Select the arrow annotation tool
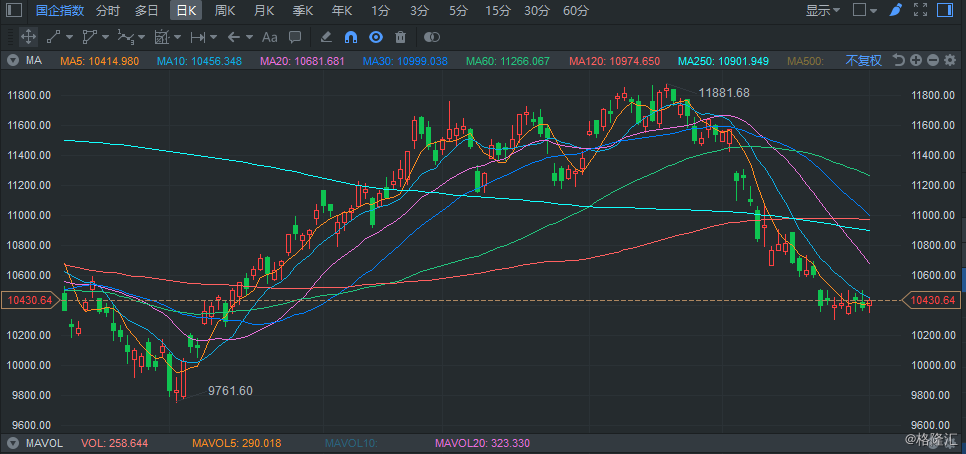The height and width of the screenshot is (454, 966). [233, 37]
